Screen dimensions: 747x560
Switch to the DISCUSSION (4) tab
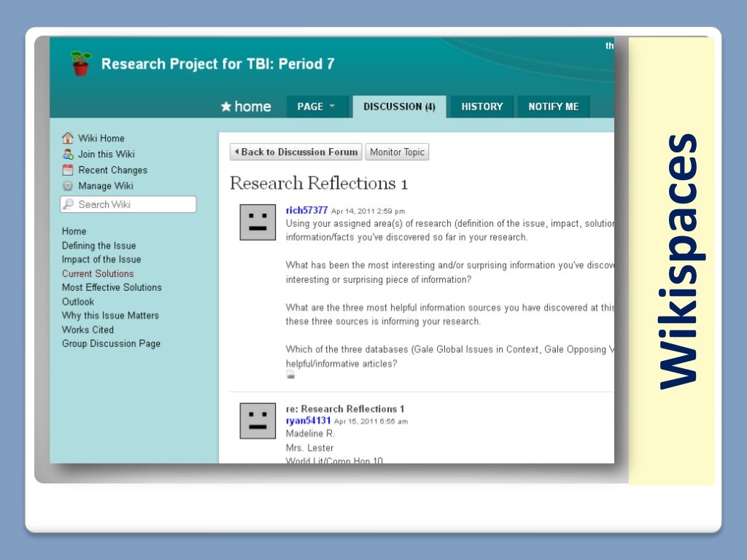tap(399, 106)
